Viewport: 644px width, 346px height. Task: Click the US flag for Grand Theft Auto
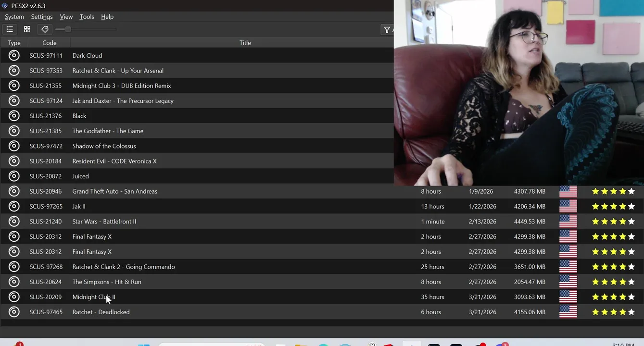click(x=568, y=191)
